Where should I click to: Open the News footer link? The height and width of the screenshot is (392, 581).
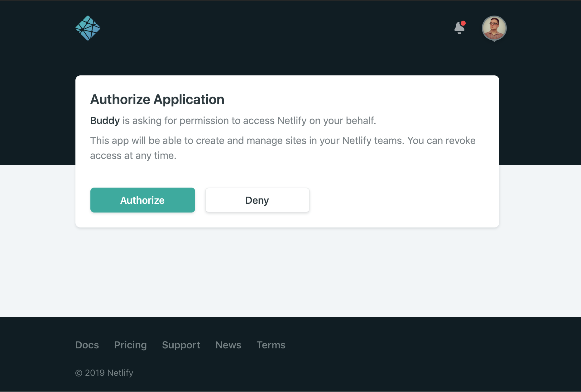tap(228, 345)
